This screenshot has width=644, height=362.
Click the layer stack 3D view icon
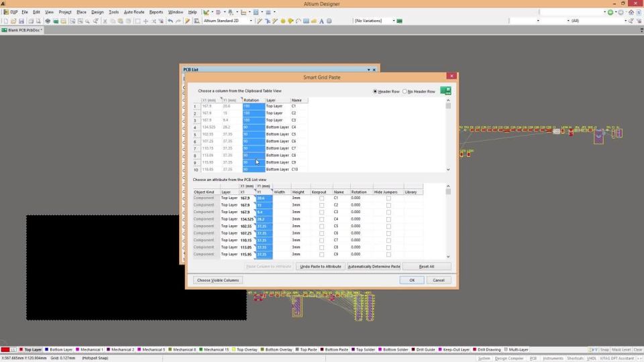pos(48,21)
